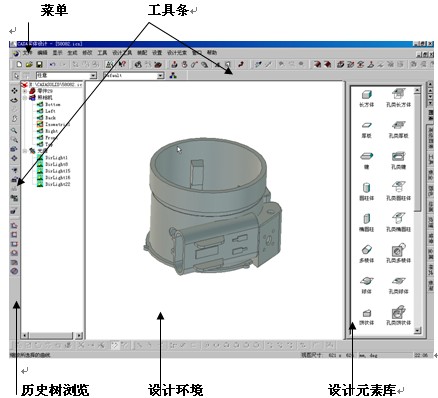The height and width of the screenshot is (398, 438).
Task: Collapse the lights group tree node
Action: [25, 151]
